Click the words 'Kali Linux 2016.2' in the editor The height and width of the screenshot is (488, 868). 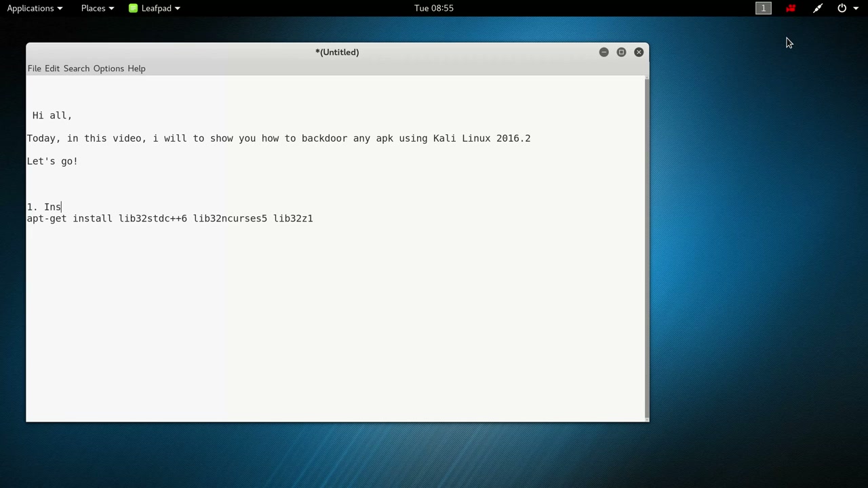pos(481,138)
